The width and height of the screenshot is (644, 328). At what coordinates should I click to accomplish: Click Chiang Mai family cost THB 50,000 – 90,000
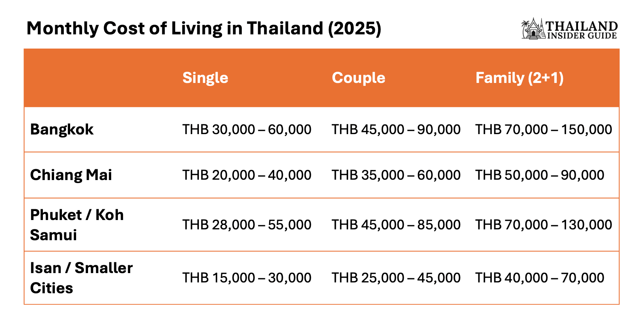pos(540,175)
